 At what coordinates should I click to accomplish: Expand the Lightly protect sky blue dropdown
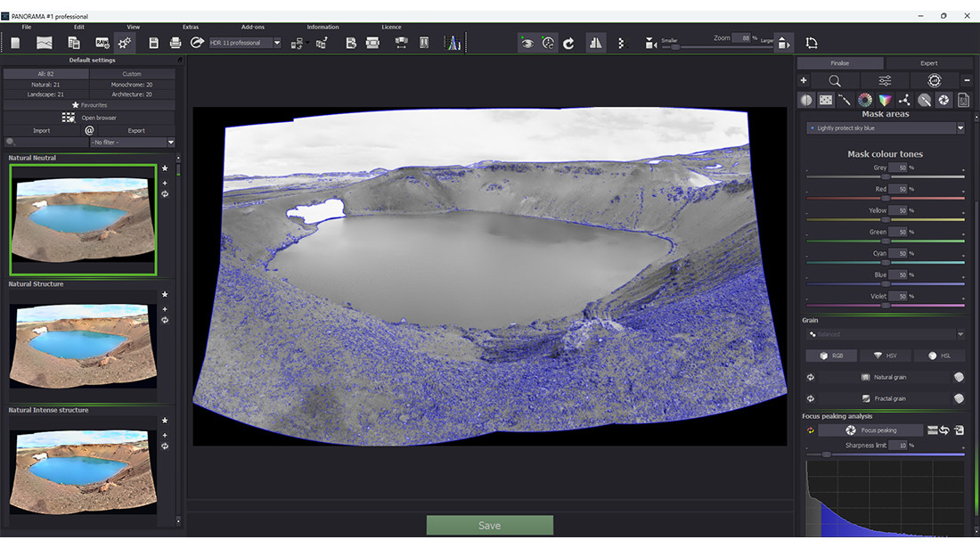pyautogui.click(x=960, y=128)
